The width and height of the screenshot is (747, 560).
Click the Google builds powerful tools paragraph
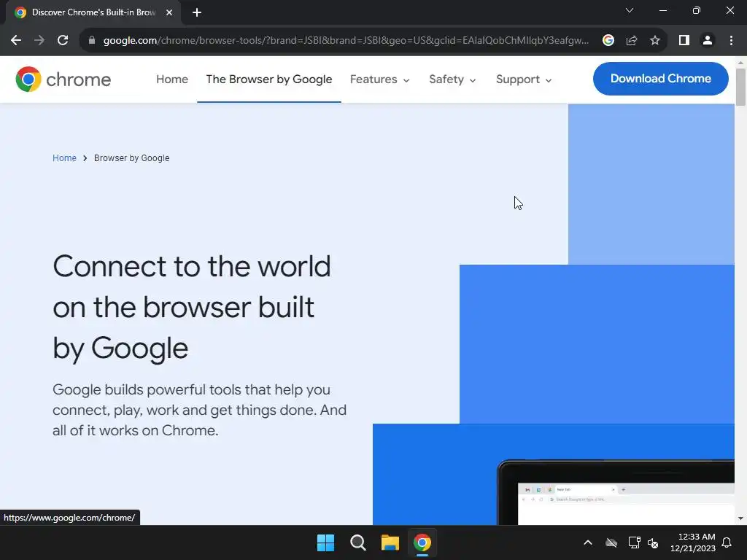pos(200,410)
